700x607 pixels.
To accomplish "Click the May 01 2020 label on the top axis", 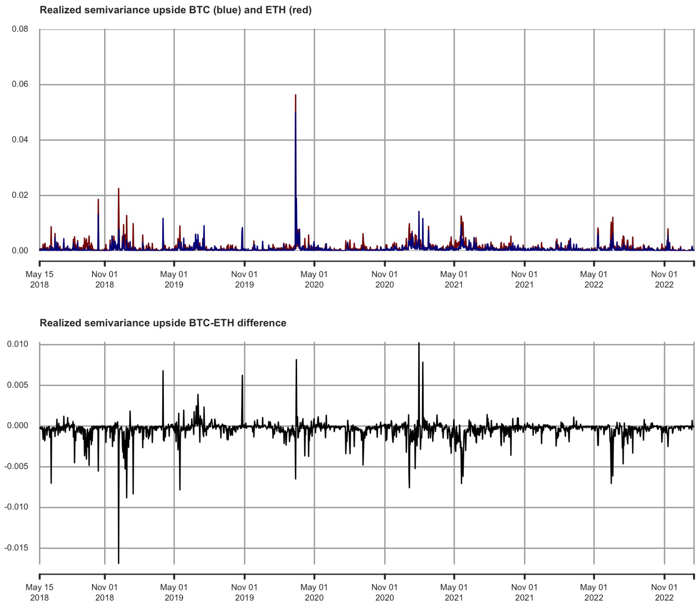I will coord(314,279).
